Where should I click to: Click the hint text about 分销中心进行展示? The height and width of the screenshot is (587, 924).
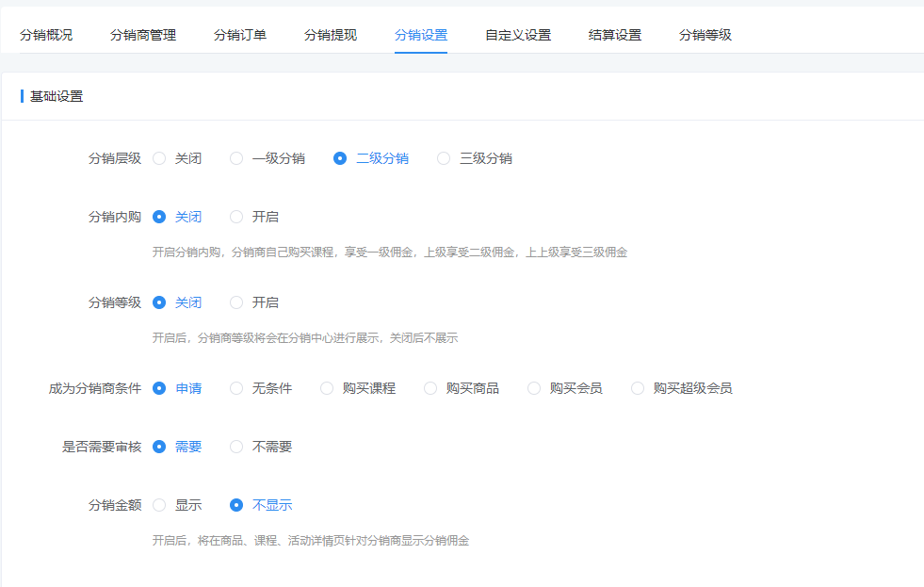(305, 337)
